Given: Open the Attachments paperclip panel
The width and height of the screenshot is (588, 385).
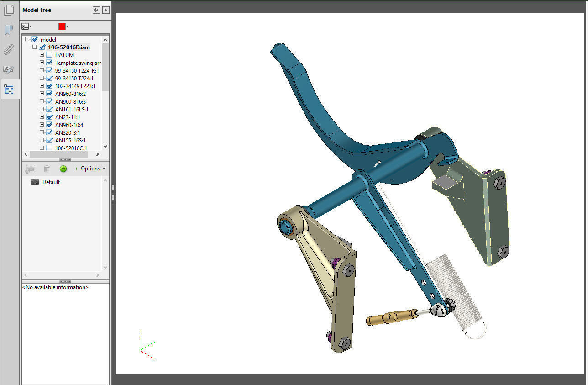Looking at the screenshot, I should click(x=9, y=50).
